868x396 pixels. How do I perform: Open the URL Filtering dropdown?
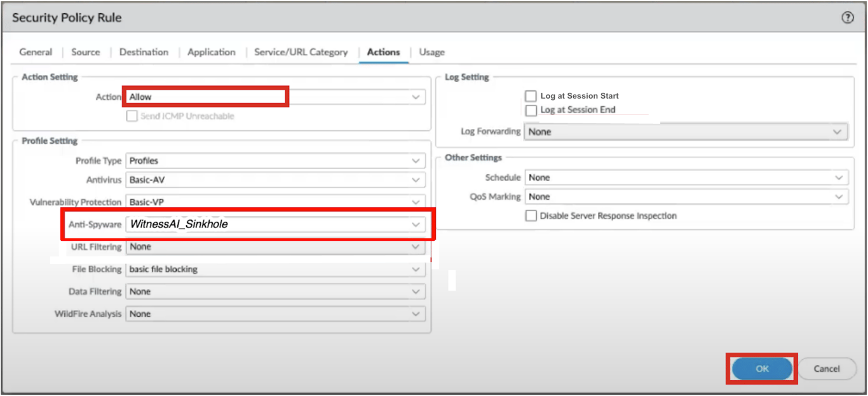pos(276,247)
